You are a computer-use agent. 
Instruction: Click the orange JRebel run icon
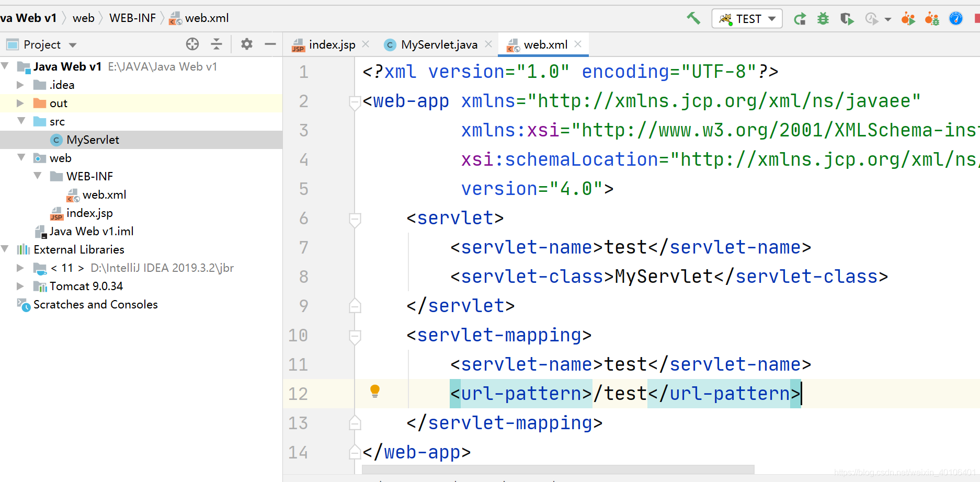908,19
